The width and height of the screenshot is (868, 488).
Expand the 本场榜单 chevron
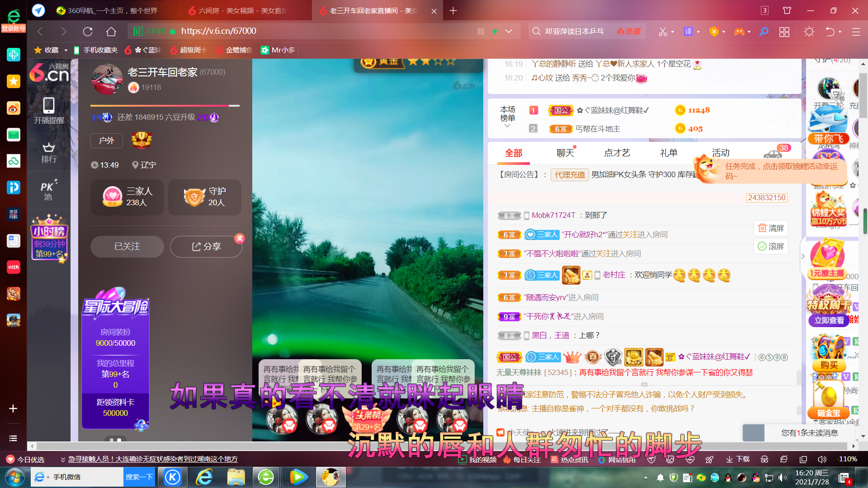click(x=507, y=126)
